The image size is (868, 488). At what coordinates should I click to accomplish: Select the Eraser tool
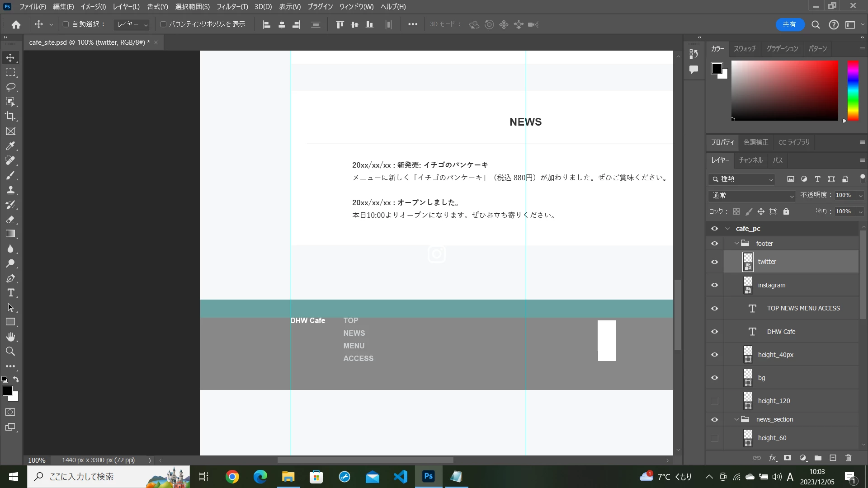(10, 220)
